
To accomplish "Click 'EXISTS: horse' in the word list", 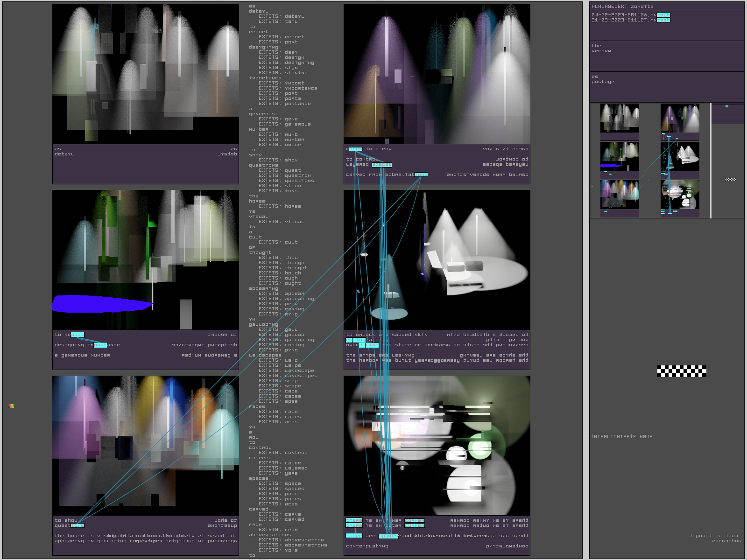I will 280,206.
